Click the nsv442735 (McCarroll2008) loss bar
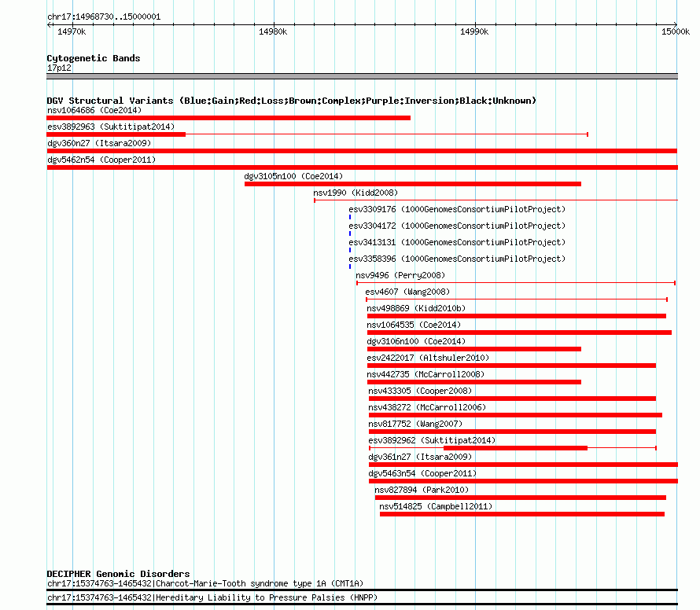 coord(474,382)
